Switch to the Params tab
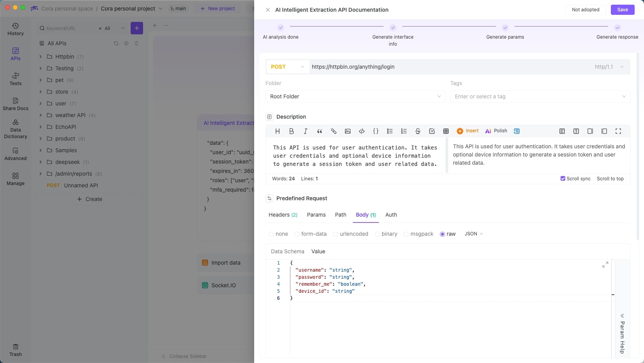 click(x=316, y=215)
